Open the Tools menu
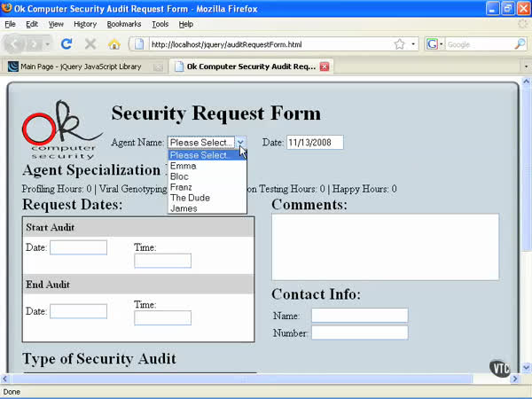This screenshot has width=532, height=399. click(x=160, y=24)
